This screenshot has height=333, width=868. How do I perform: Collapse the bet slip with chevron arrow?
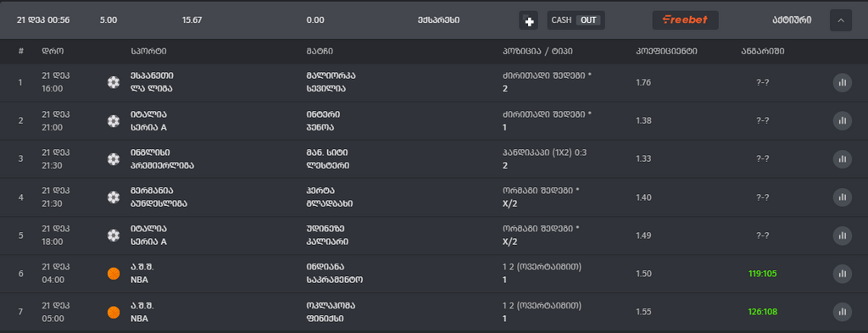click(840, 20)
